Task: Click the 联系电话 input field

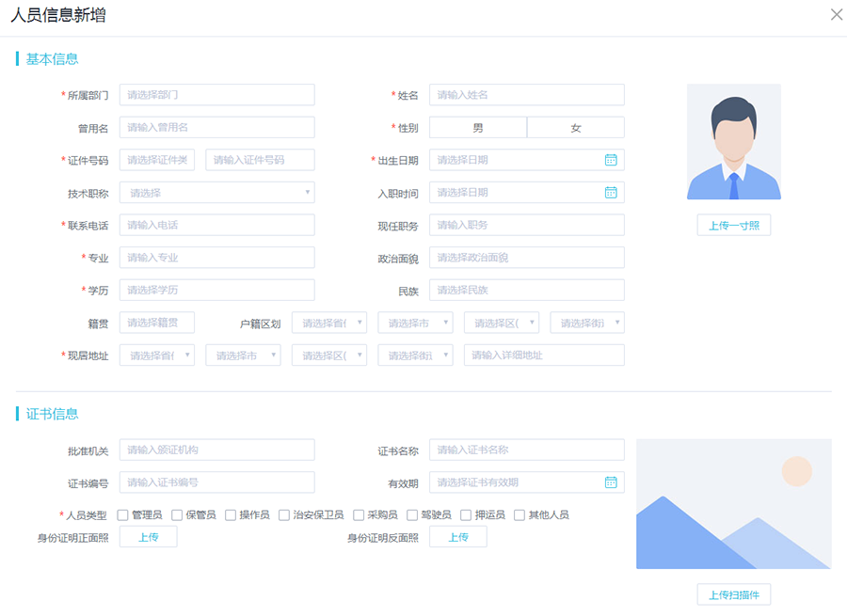Action: (216, 225)
